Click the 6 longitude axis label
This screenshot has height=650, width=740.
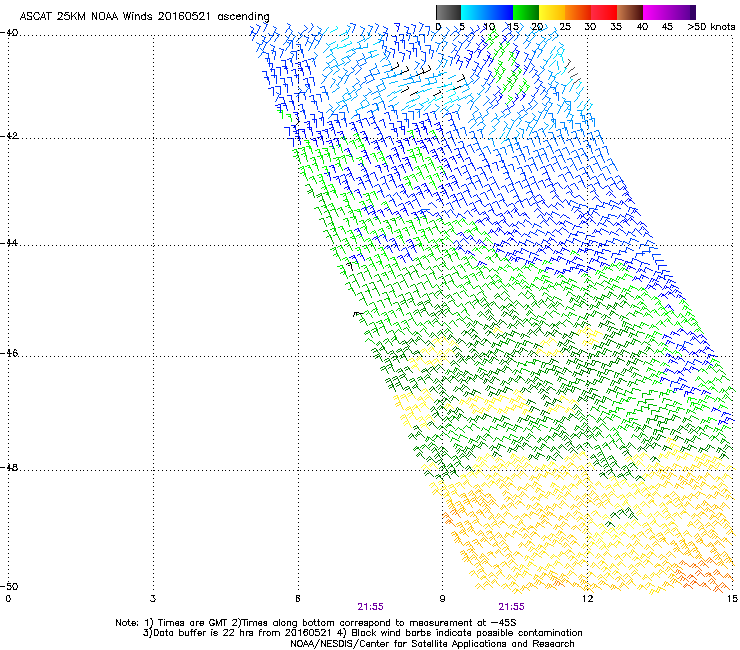(x=298, y=599)
